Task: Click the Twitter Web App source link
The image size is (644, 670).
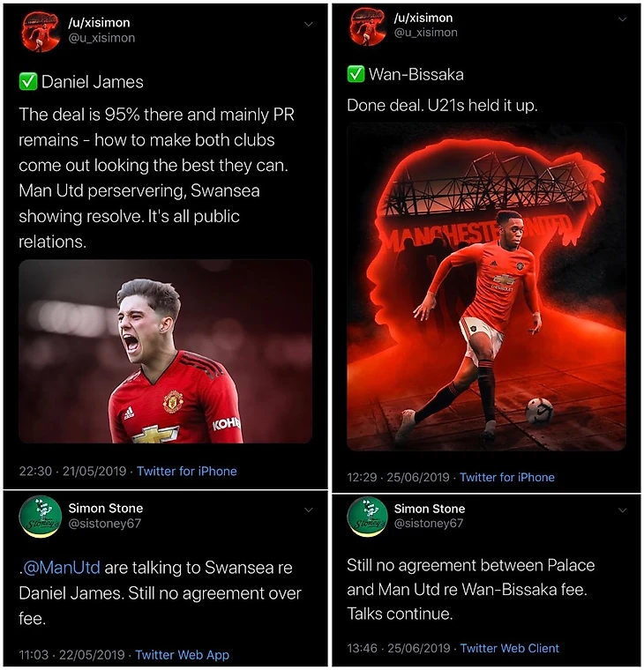Action: pos(182,655)
